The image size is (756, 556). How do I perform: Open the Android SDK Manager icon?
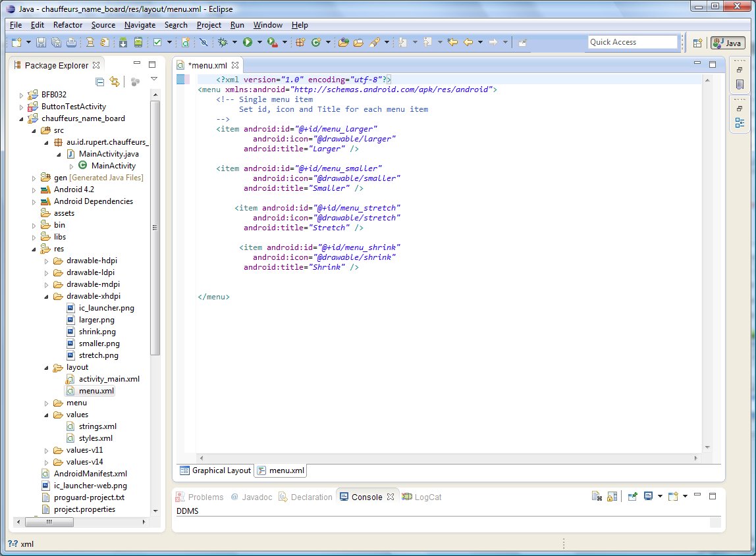[x=123, y=42]
